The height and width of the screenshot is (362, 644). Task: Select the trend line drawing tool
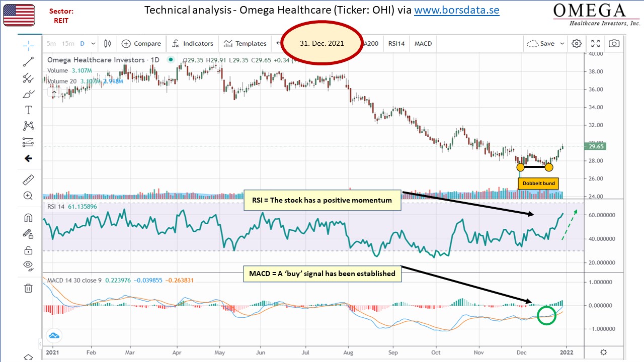point(29,62)
